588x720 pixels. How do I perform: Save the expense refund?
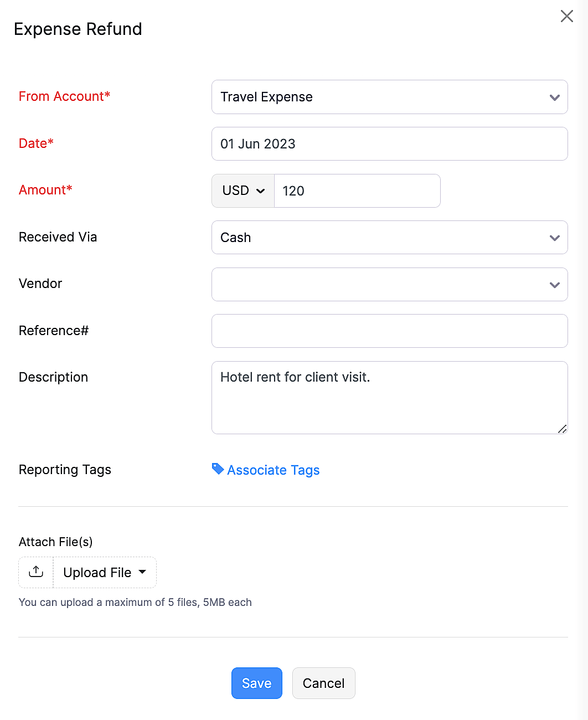[257, 683]
